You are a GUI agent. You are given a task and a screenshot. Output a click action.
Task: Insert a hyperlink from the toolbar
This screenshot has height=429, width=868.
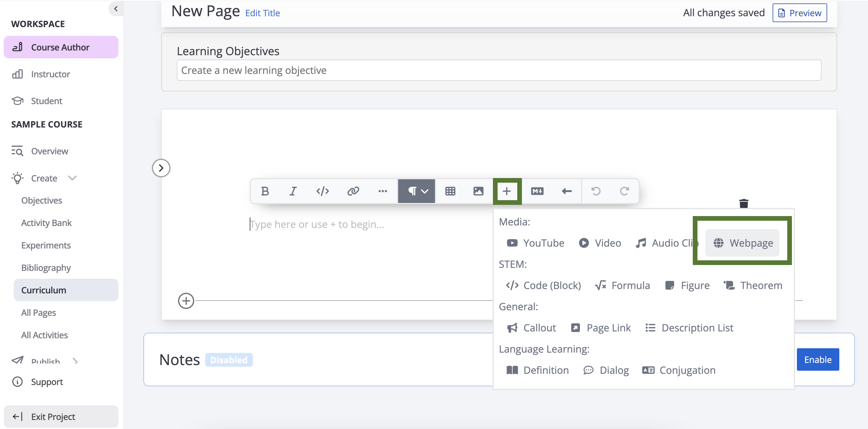pyautogui.click(x=353, y=191)
